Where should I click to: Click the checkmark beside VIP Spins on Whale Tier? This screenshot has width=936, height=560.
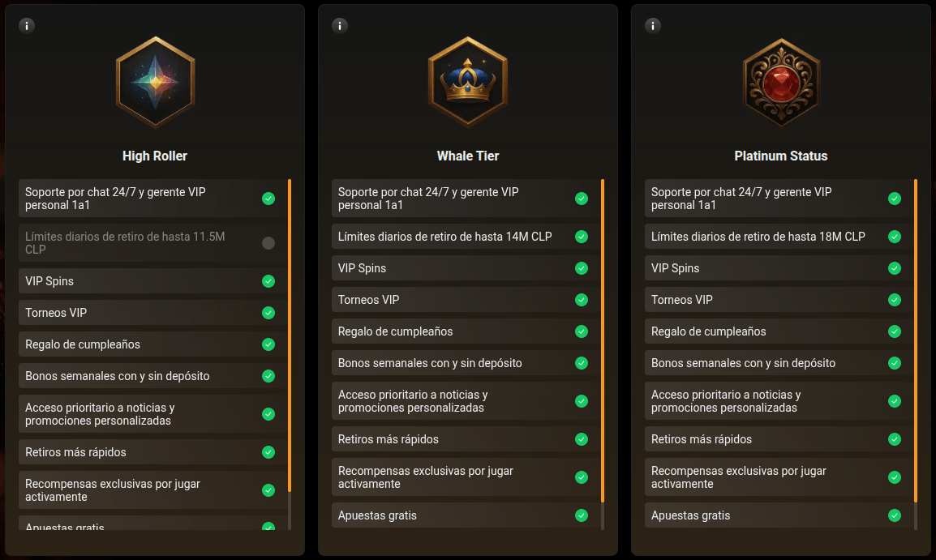coord(582,268)
